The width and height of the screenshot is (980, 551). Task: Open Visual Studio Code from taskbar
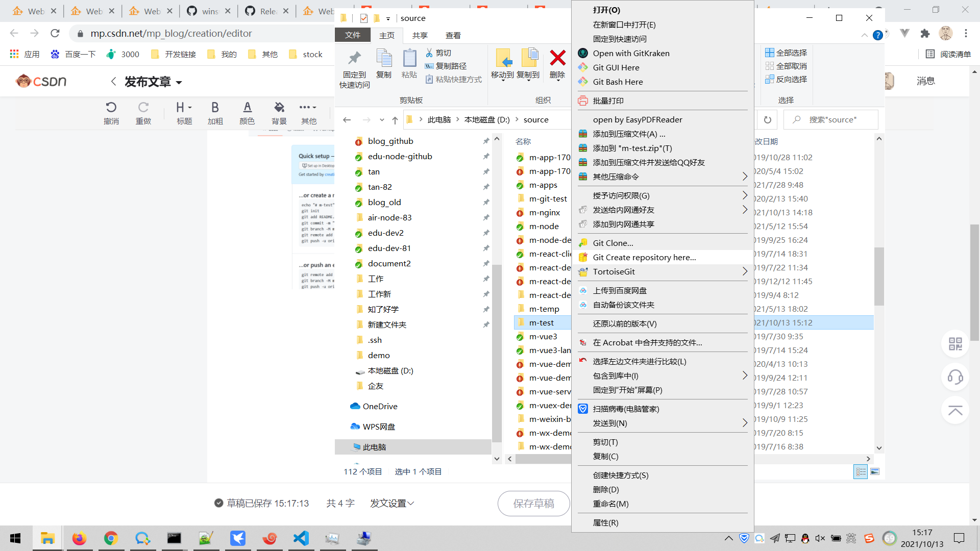(301, 538)
